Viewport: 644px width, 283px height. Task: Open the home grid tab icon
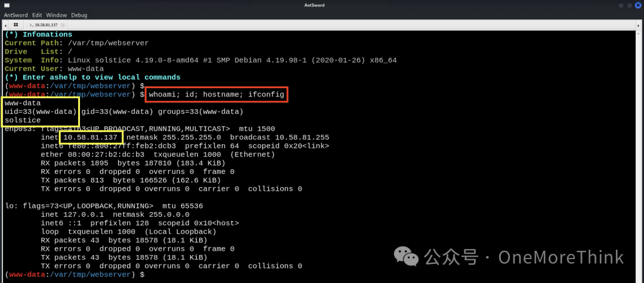click(x=16, y=25)
